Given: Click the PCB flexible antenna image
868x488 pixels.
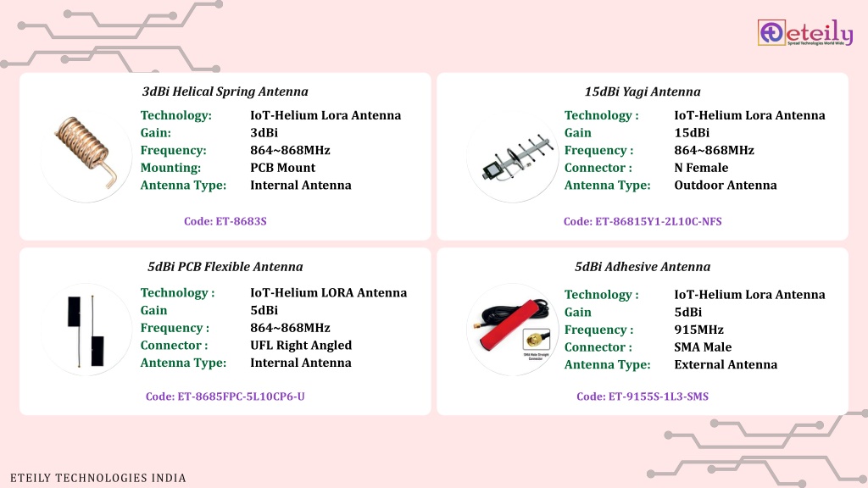Looking at the screenshot, I should click(x=86, y=331).
